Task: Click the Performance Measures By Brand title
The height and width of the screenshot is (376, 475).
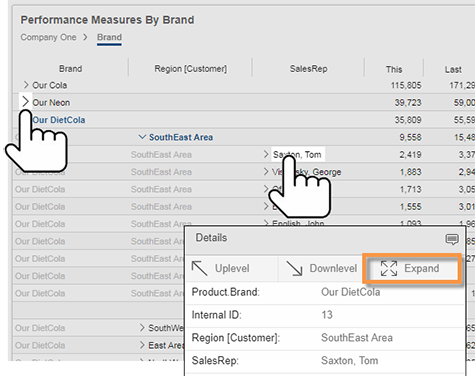Action: point(107,20)
